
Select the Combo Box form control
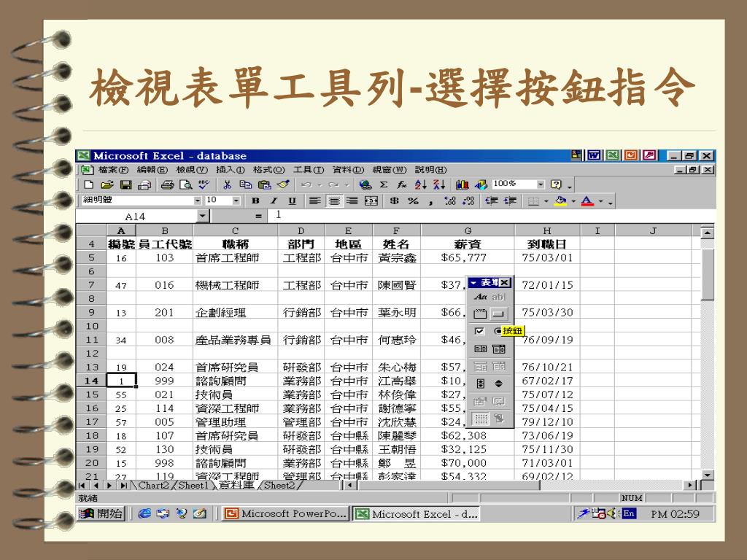tap(499, 349)
